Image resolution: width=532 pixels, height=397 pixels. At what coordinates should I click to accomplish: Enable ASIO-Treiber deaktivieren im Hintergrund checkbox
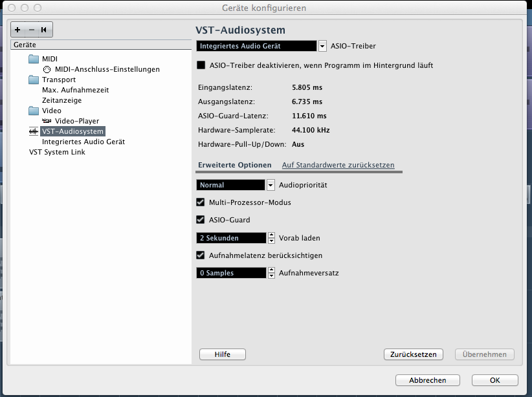coord(201,65)
